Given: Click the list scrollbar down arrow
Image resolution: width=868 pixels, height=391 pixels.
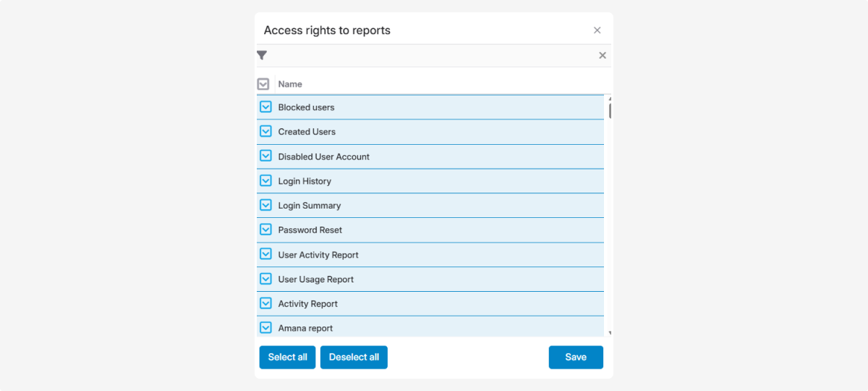Looking at the screenshot, I should click(x=610, y=333).
